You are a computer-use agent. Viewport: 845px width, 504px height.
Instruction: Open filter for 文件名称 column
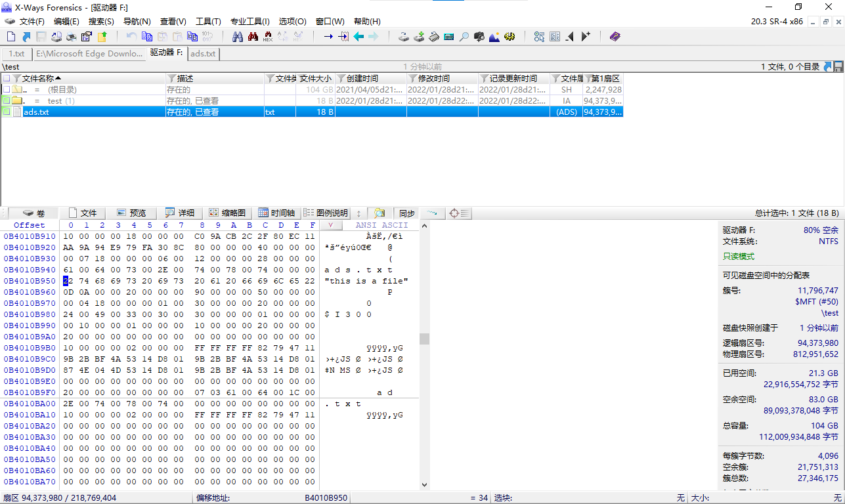point(17,78)
